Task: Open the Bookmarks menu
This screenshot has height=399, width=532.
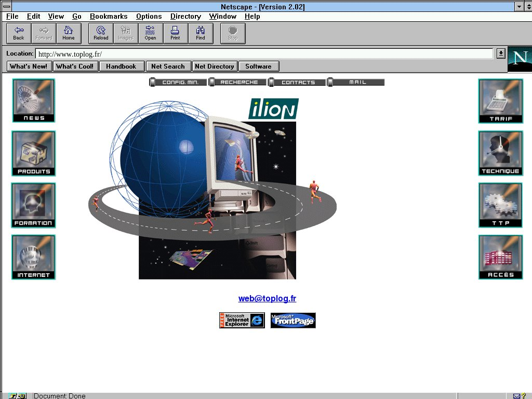Action: click(x=109, y=16)
